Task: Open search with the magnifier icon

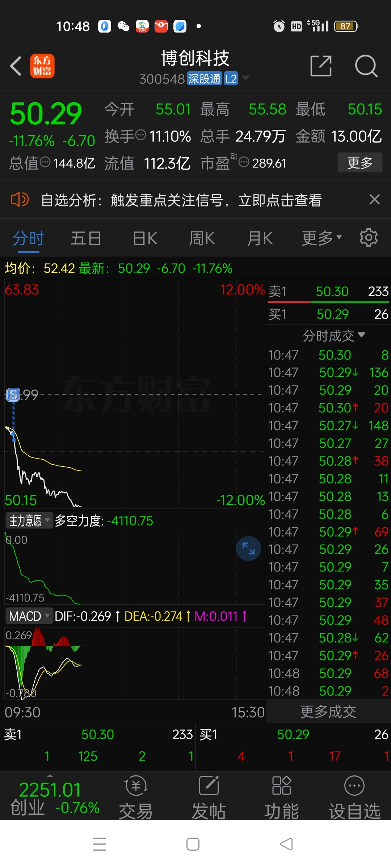Action: [366, 66]
